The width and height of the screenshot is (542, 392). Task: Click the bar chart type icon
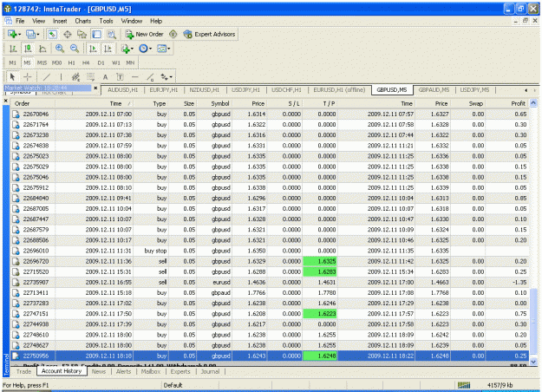13,49
